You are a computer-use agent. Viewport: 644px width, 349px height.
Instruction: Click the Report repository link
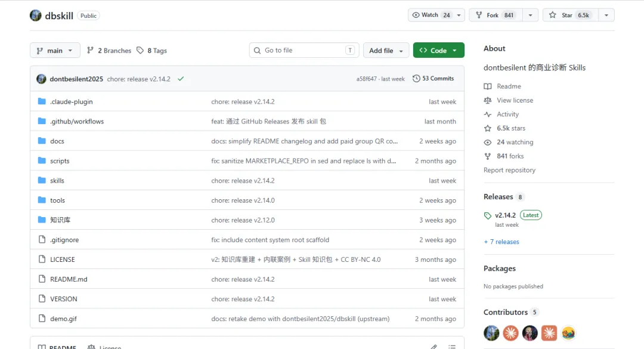click(509, 170)
